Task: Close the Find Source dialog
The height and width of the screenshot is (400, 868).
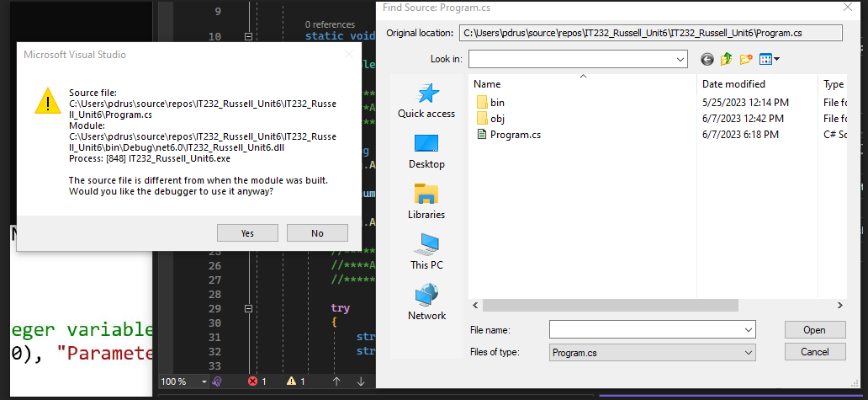Action: pyautogui.click(x=847, y=8)
